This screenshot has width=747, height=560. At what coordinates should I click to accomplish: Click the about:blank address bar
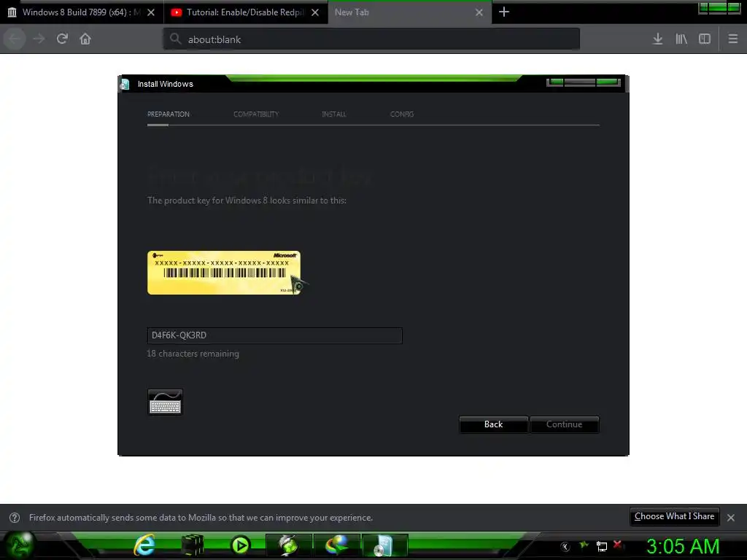(371, 39)
